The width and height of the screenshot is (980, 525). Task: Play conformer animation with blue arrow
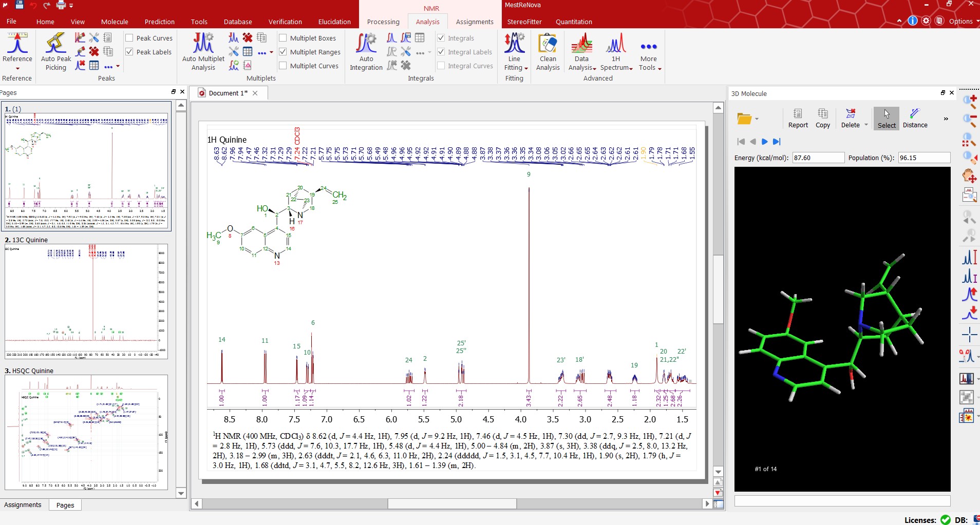tap(764, 142)
